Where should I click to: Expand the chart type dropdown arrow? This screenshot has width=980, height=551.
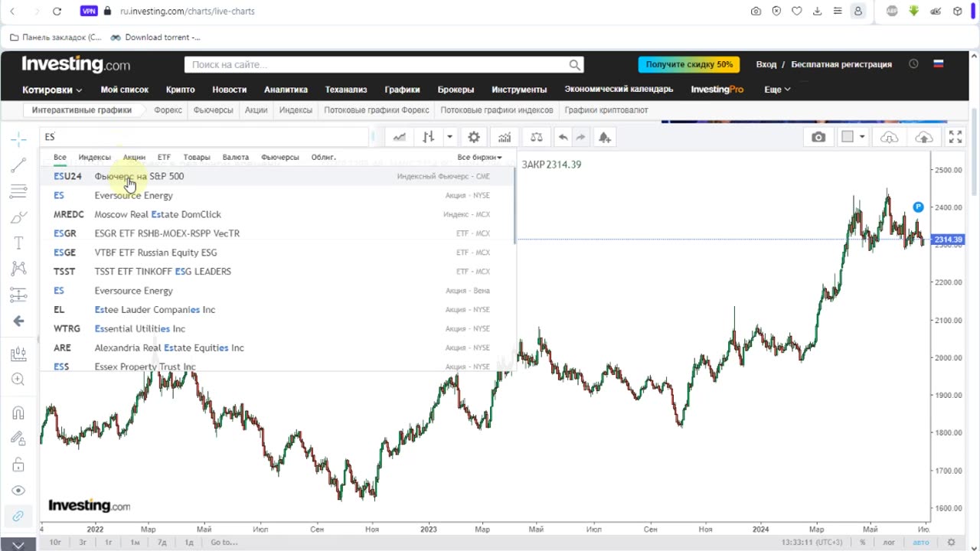(x=449, y=137)
